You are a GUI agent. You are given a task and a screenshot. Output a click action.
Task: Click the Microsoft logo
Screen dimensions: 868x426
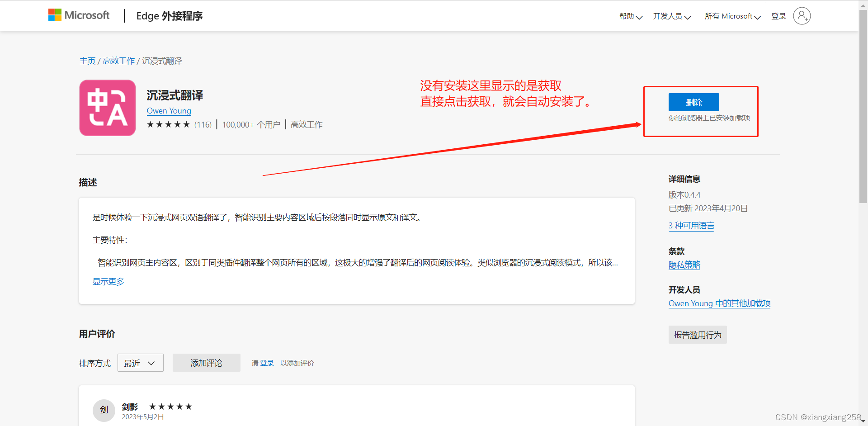pos(79,15)
